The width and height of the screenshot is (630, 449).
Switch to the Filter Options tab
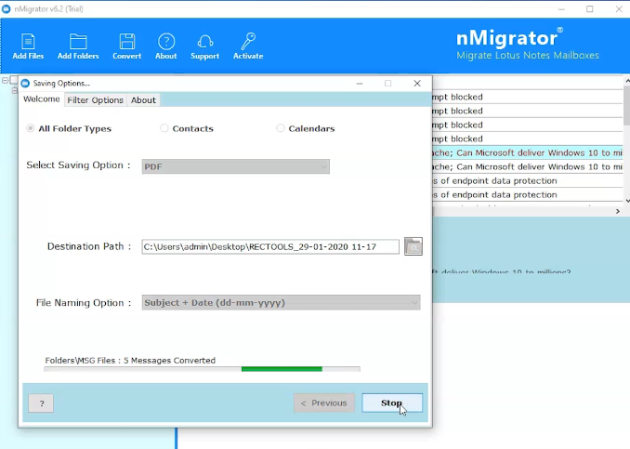95,100
